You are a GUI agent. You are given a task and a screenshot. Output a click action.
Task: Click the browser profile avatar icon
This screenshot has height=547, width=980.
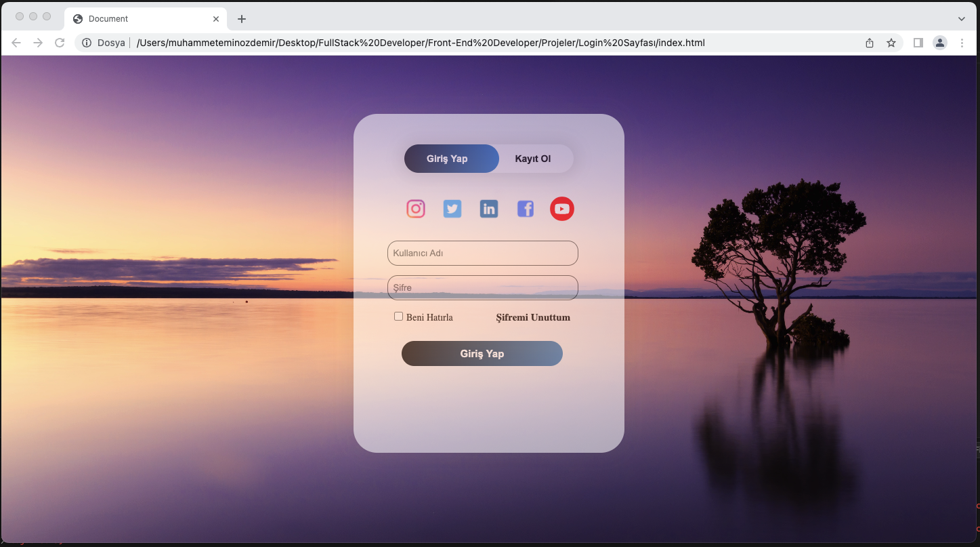(940, 42)
